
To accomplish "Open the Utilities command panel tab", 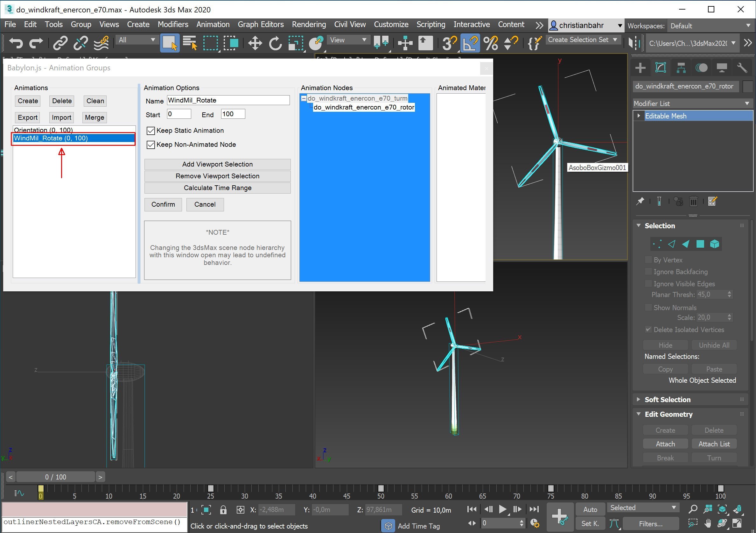I will (742, 68).
